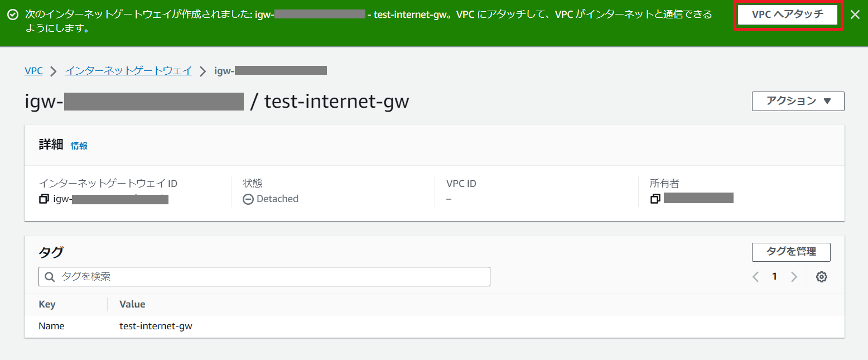Click the タグを管理 button

[790, 252]
